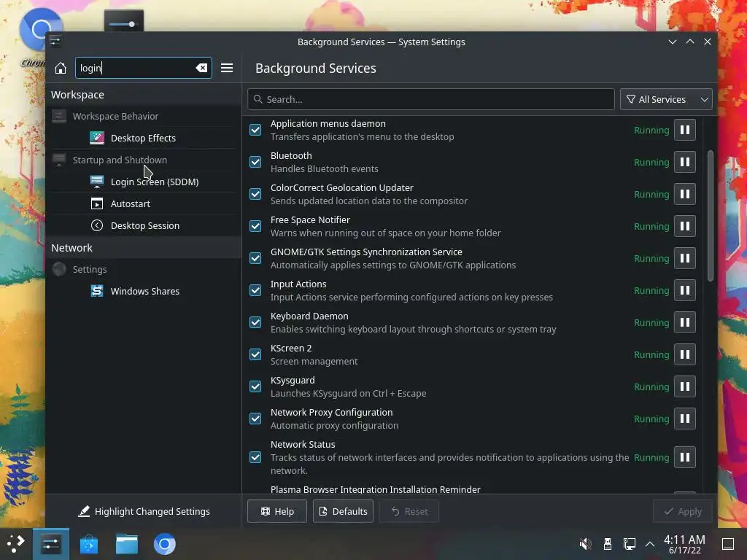Expand the hidden system tray icons arrow
747x560 pixels.
click(x=650, y=544)
